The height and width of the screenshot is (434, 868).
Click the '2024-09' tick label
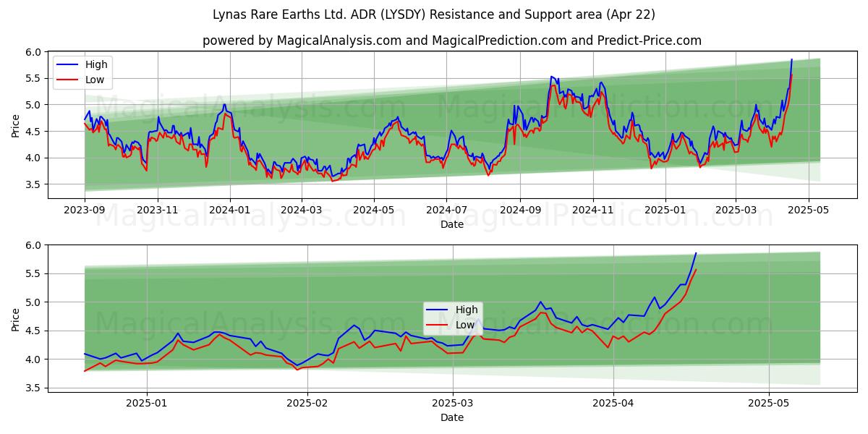tap(520, 210)
